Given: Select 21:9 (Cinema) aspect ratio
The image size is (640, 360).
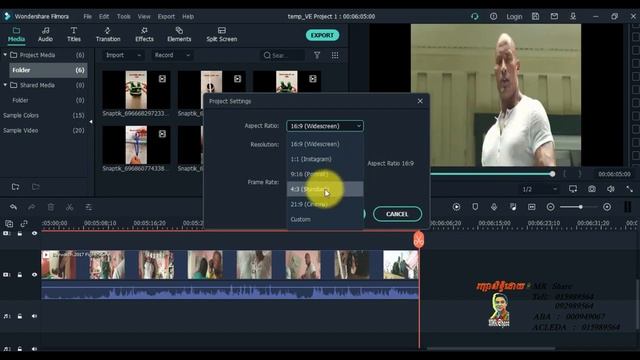Looking at the screenshot, I should pyautogui.click(x=325, y=204).
